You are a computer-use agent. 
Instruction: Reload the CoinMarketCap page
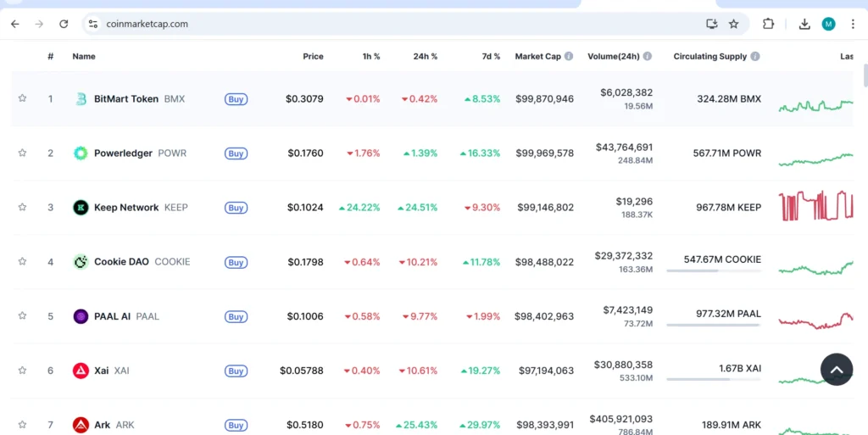pos(64,24)
